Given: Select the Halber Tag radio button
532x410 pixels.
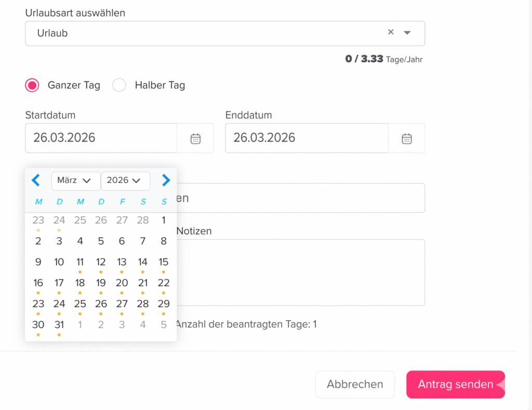Looking at the screenshot, I should [119, 85].
